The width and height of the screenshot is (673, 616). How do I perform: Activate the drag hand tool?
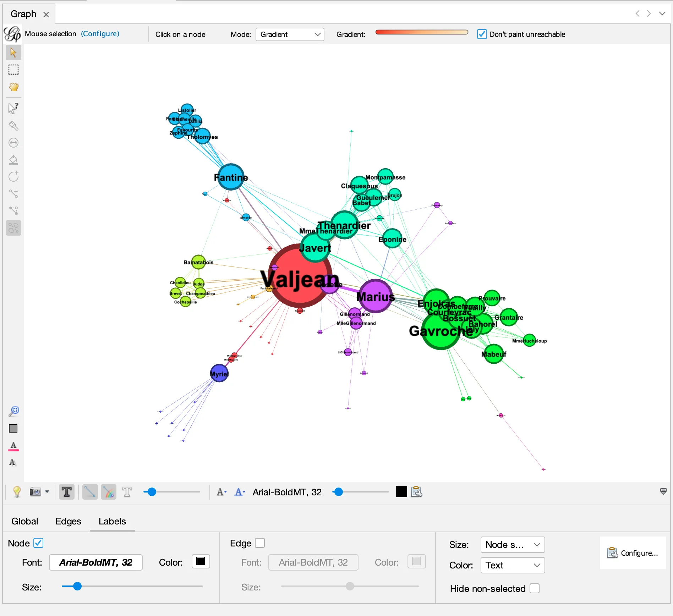[x=13, y=87]
